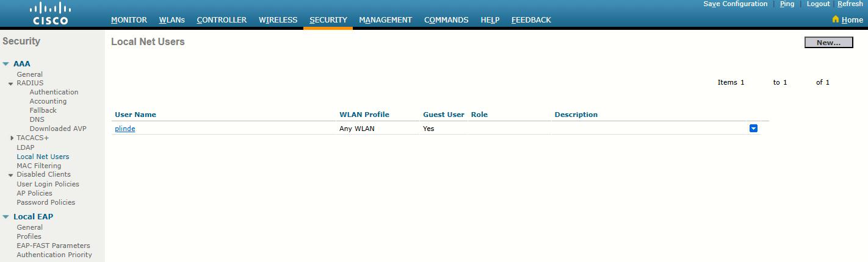Open the WLANs menu
Image resolution: width=868 pixels, height=262 pixels.
(x=172, y=20)
